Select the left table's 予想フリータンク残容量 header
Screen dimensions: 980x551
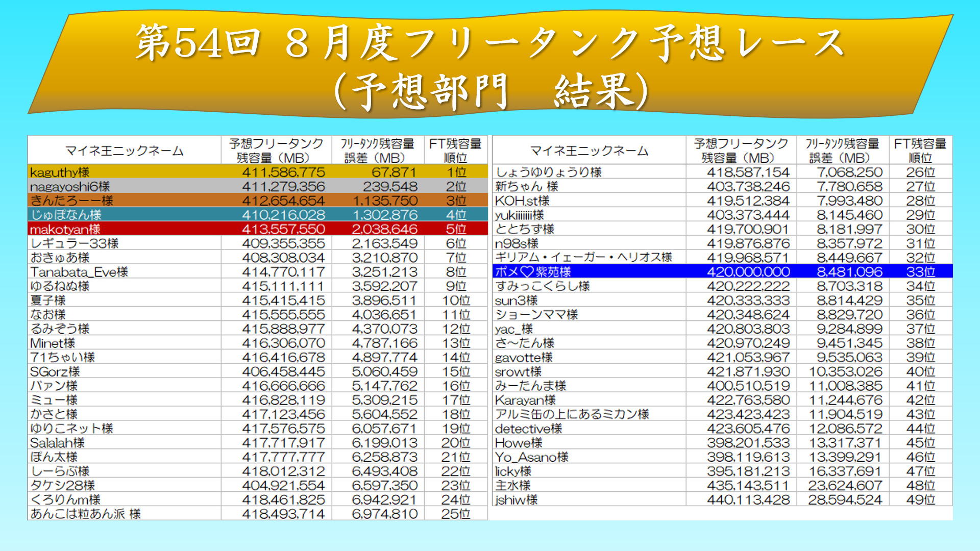[x=276, y=151]
